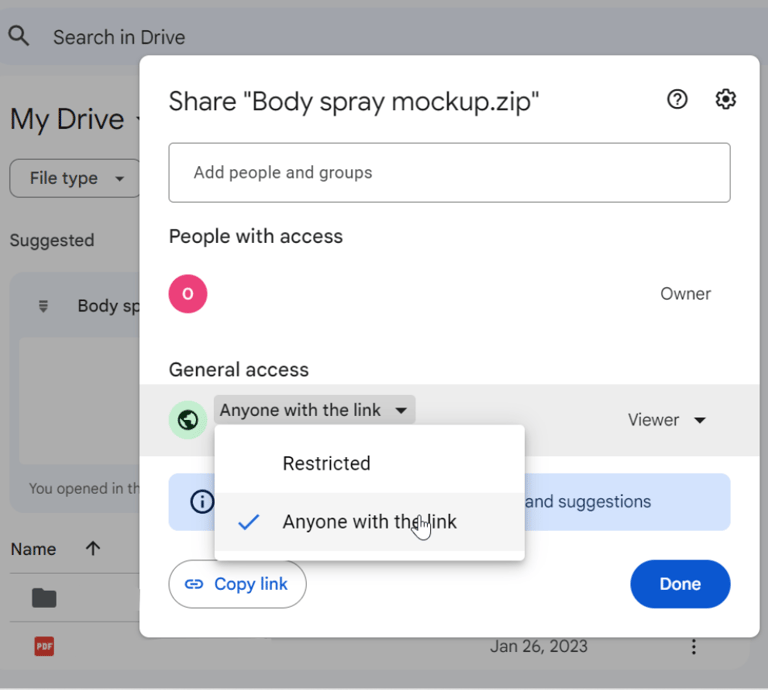Click the Jan 26, 2023 date cell
Image resolution: width=768 pixels, height=690 pixels.
538,646
